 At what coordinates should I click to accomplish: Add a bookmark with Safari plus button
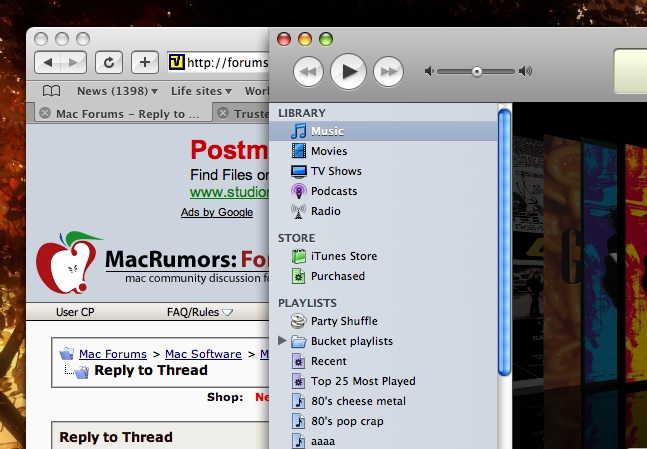click(144, 62)
